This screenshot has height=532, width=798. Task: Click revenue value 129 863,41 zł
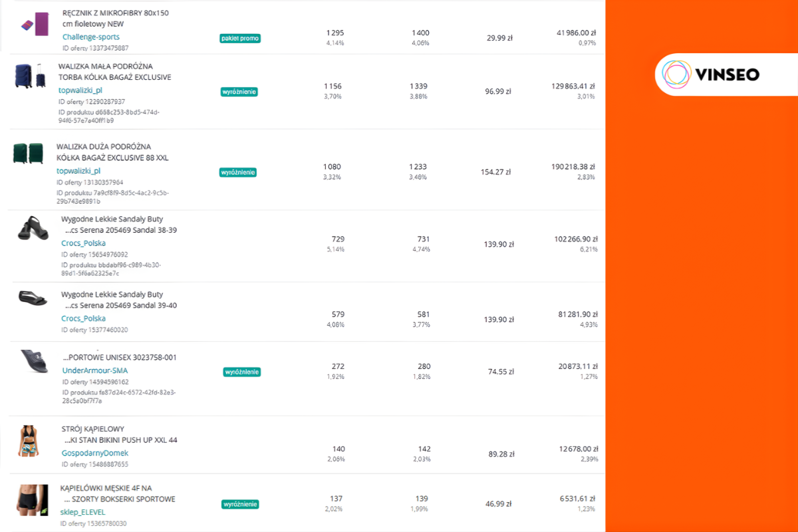point(573,86)
